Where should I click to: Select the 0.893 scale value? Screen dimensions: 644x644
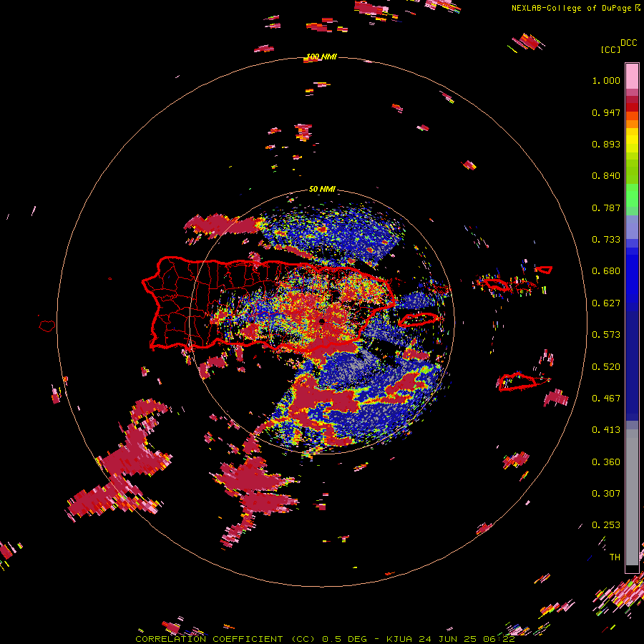point(606,144)
